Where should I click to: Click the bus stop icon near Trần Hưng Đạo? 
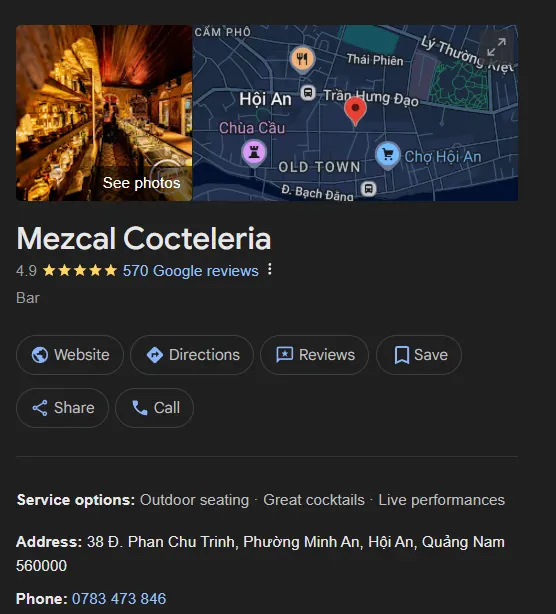308,93
